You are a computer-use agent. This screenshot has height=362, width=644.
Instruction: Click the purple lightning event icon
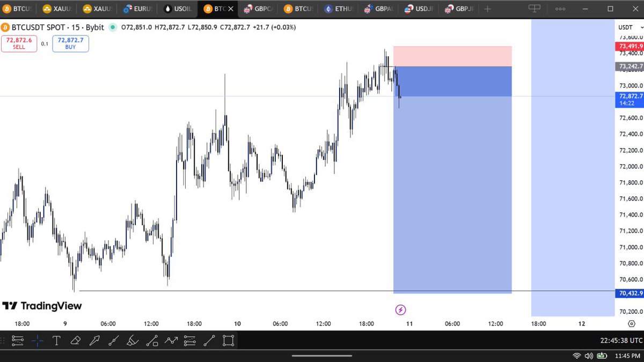pos(400,309)
